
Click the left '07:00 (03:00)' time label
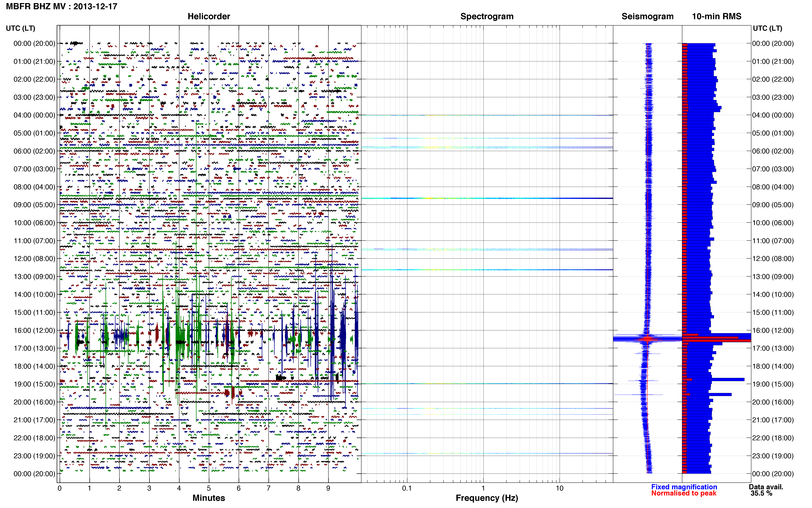click(x=34, y=169)
